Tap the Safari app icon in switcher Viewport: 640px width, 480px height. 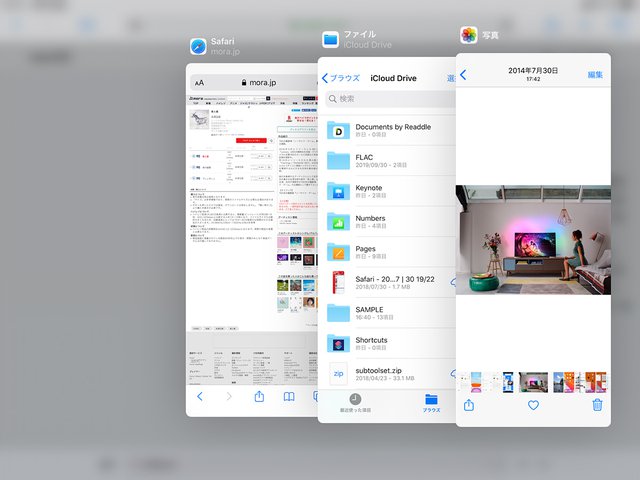[x=198, y=46]
